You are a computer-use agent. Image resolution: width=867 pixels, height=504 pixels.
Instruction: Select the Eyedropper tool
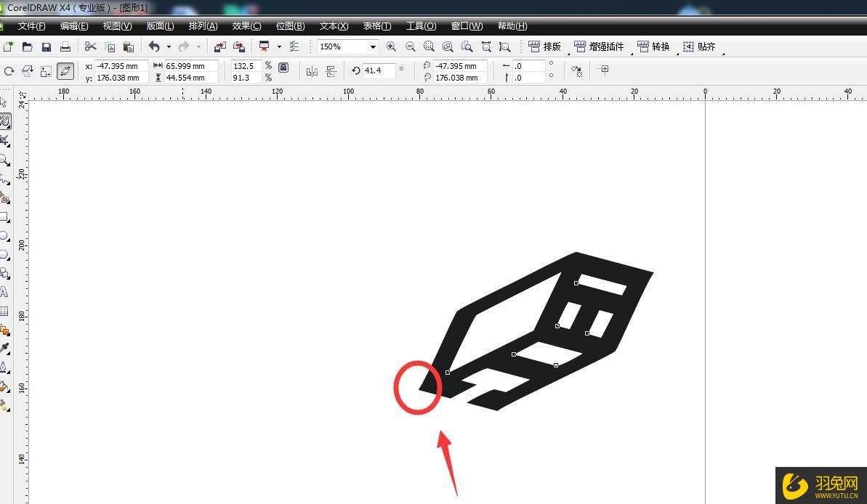4,349
